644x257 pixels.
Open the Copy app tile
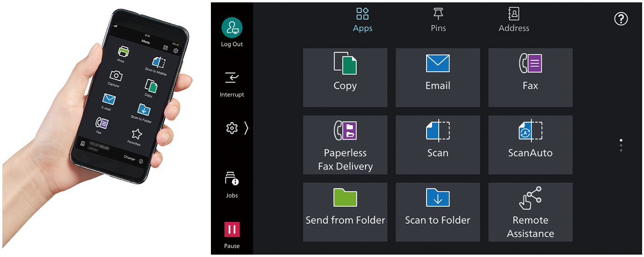coord(345,77)
